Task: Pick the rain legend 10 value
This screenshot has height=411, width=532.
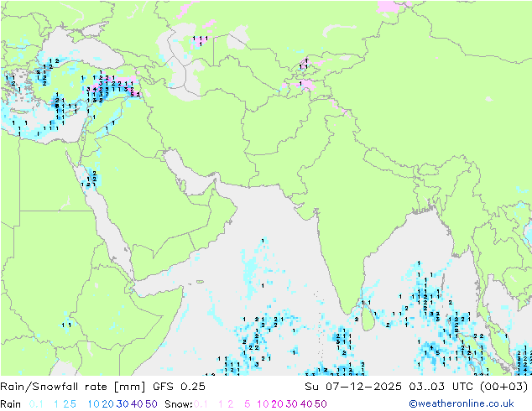Action: [93, 404]
